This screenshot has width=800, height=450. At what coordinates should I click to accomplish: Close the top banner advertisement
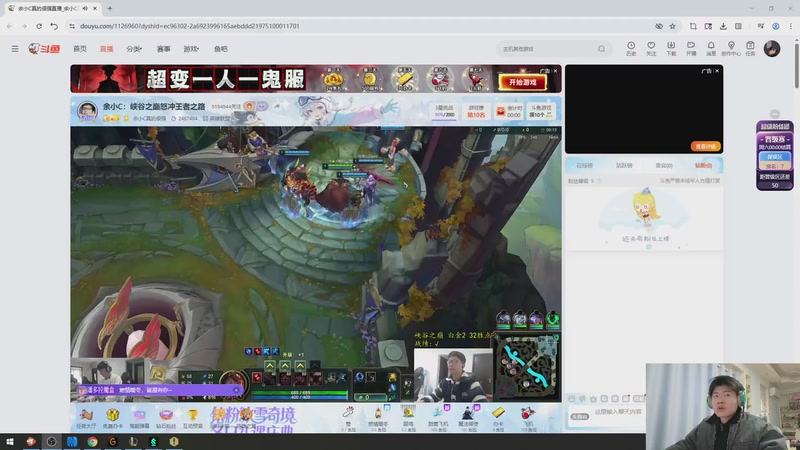[555, 71]
